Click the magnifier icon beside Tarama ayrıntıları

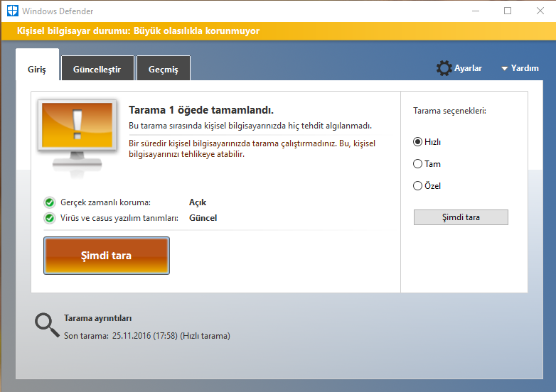[x=47, y=325]
